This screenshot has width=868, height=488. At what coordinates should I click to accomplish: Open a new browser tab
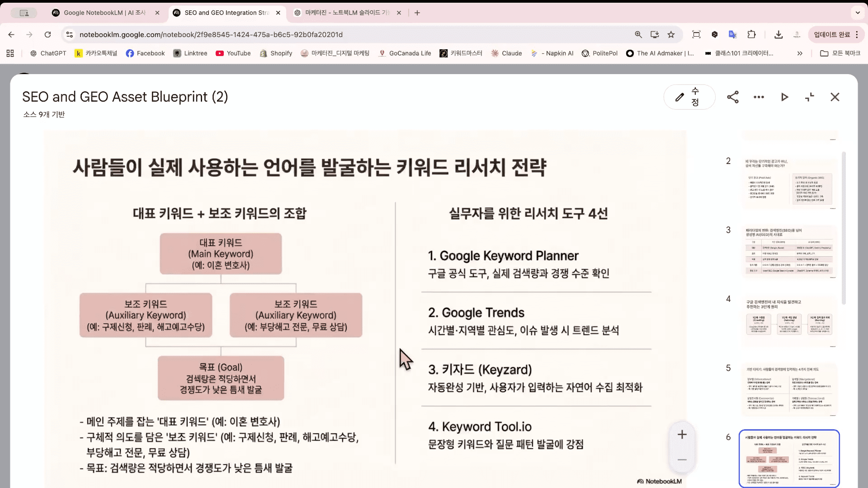(x=417, y=13)
